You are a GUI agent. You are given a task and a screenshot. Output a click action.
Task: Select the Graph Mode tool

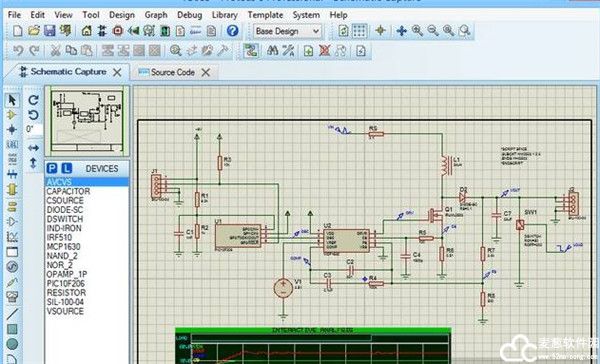coord(12,237)
